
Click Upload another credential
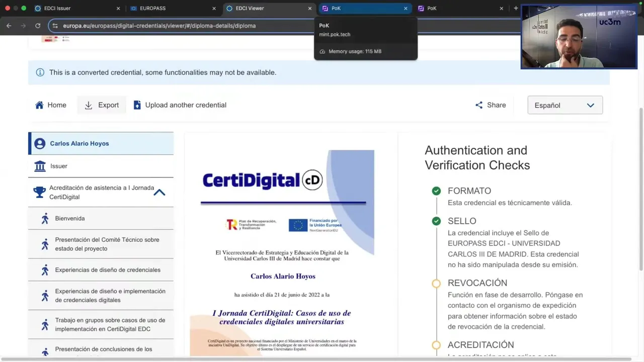(x=180, y=105)
